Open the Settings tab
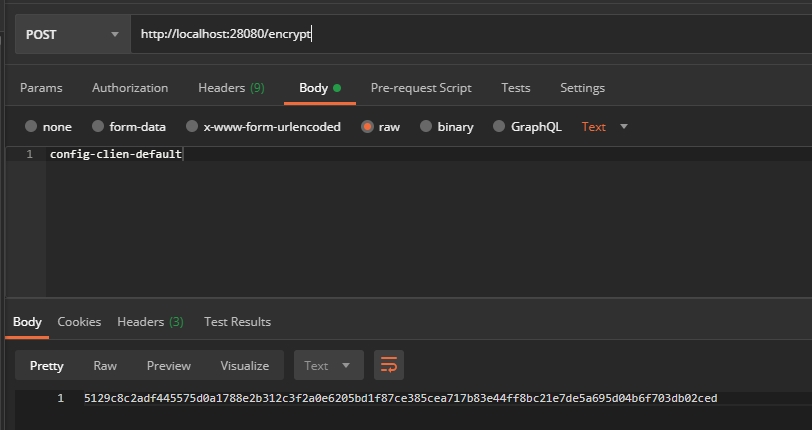The width and height of the screenshot is (812, 430). tap(582, 88)
